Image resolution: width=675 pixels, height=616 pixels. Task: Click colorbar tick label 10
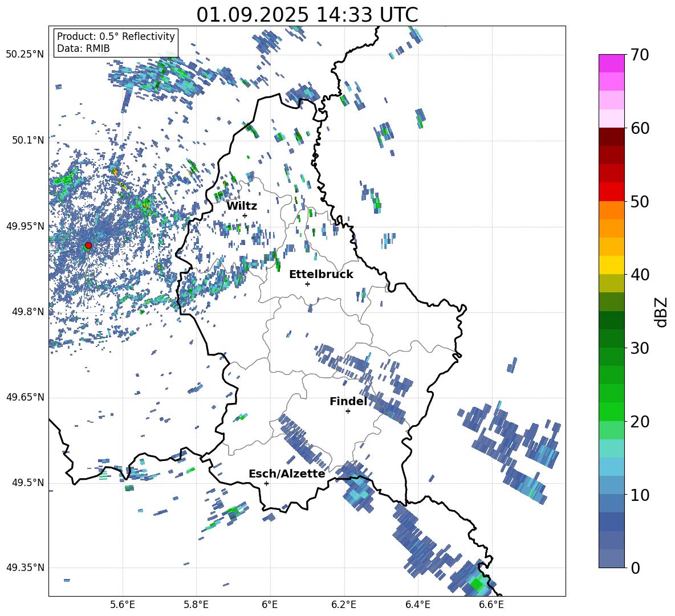[x=639, y=495]
